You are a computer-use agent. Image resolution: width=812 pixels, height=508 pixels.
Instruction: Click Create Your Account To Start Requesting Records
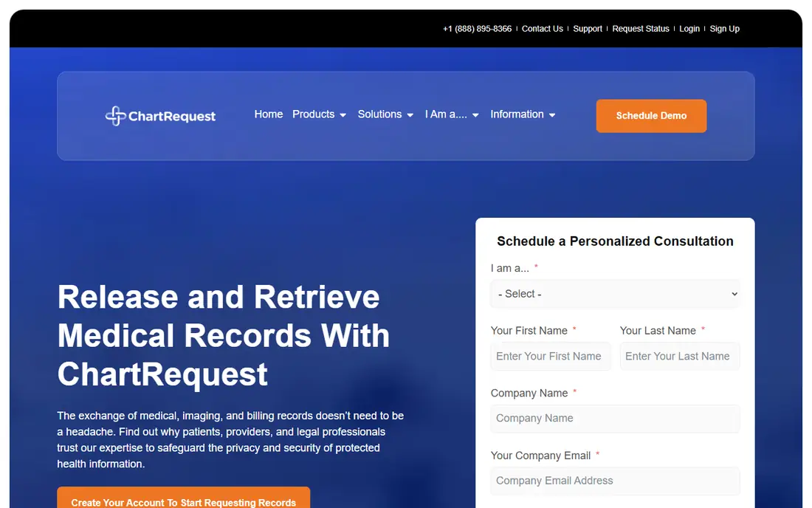pyautogui.click(x=183, y=498)
